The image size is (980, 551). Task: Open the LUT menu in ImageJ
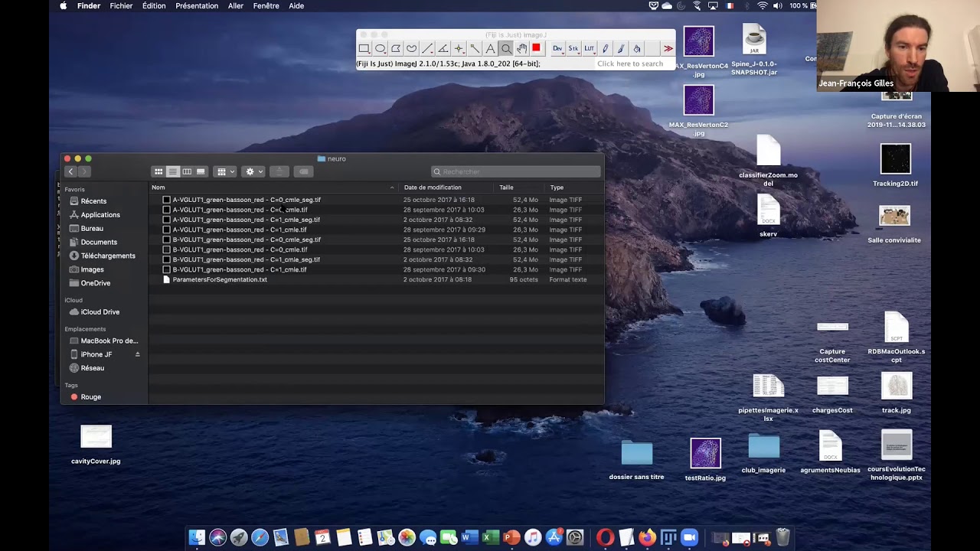click(589, 48)
